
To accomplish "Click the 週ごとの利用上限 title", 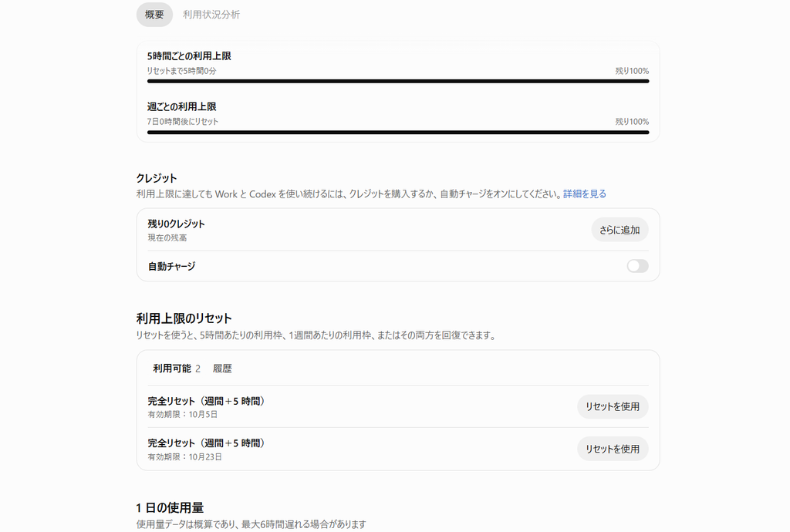I will tap(182, 106).
